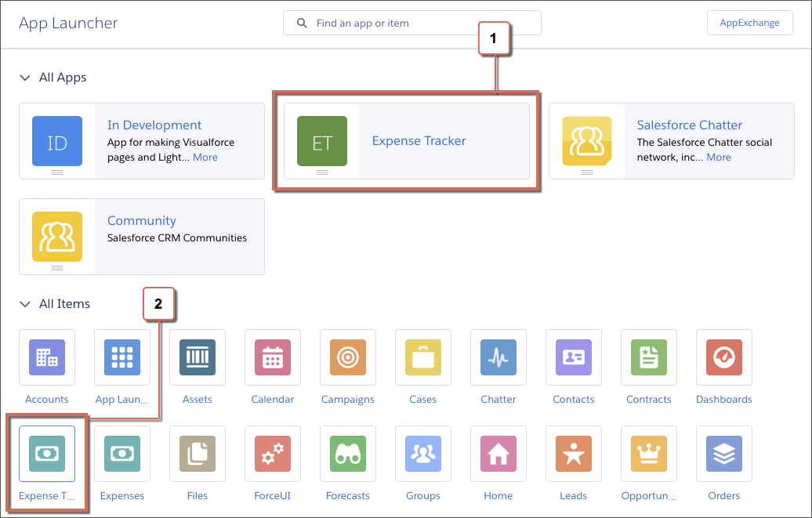Viewport: 812px width, 518px height.
Task: Open the Home house icon
Action: point(498,454)
